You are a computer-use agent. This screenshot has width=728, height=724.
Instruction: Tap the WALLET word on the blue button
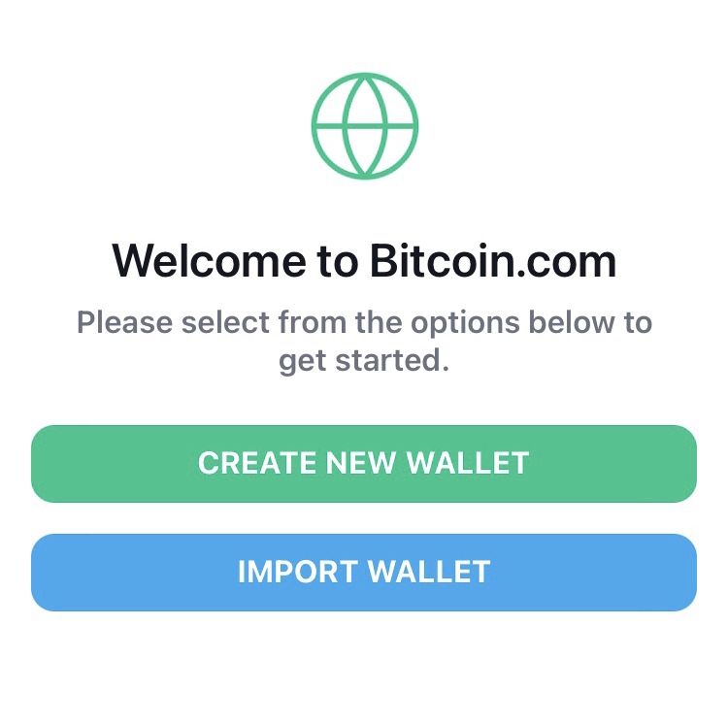coord(429,572)
